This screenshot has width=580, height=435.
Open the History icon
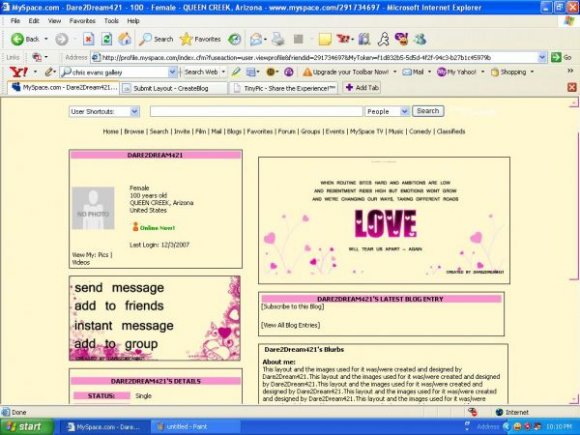click(x=235, y=39)
